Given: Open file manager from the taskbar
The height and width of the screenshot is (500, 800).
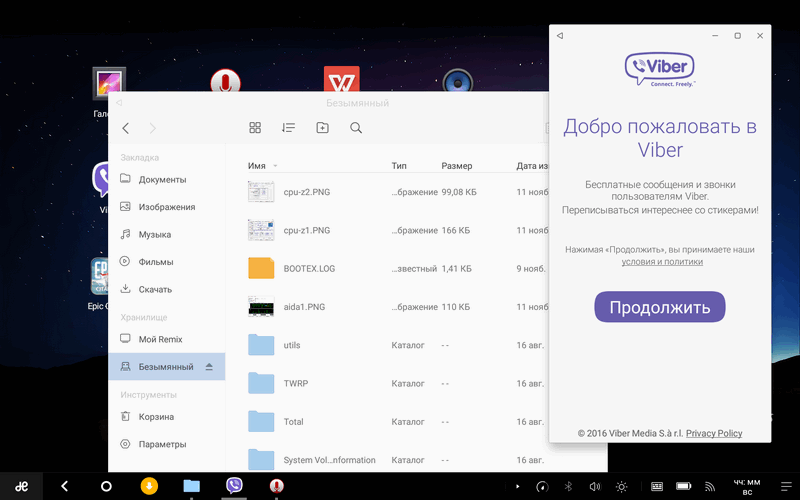Looking at the screenshot, I should (x=192, y=486).
